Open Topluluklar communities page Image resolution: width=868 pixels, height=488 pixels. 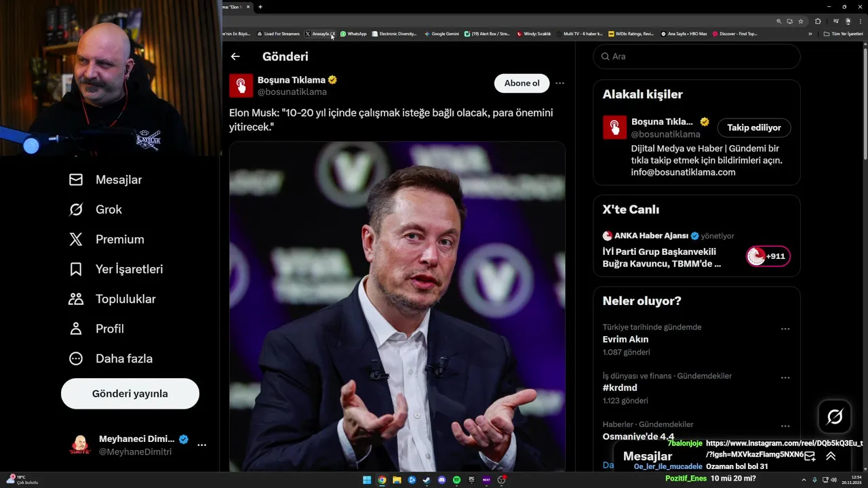pos(113,299)
